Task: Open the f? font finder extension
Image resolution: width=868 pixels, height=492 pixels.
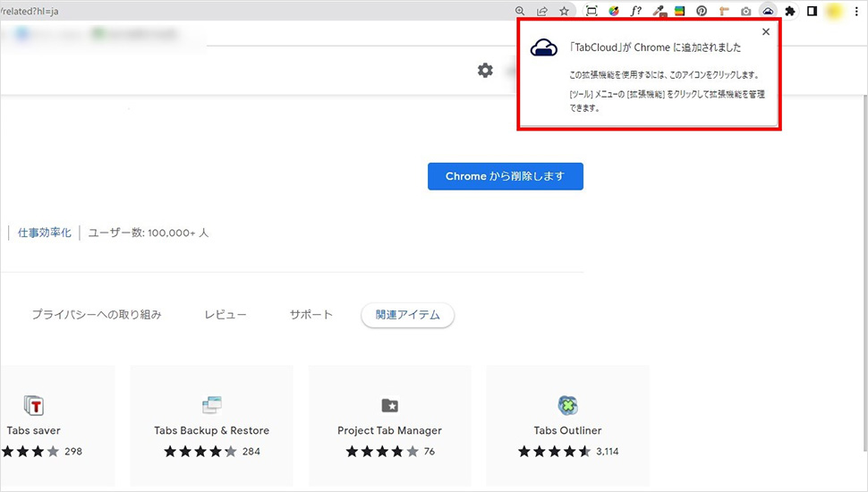Action: coord(635,11)
